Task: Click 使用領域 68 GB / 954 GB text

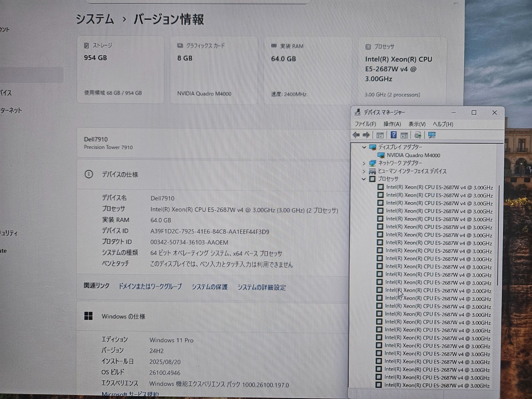Action: coord(113,93)
